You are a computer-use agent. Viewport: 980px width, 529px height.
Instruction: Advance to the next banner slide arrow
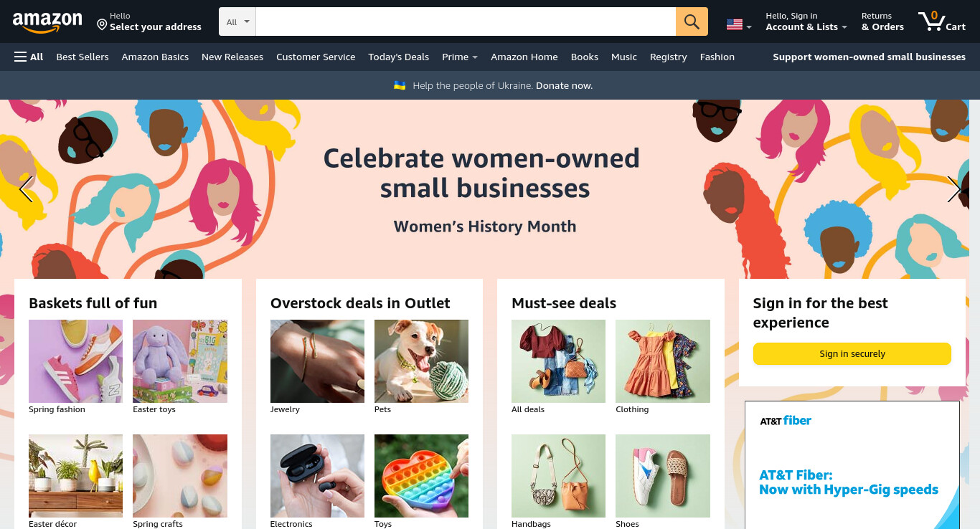[953, 189]
